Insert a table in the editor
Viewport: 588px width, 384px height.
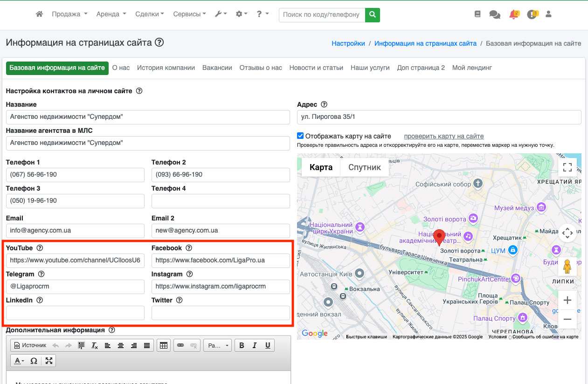163,345
